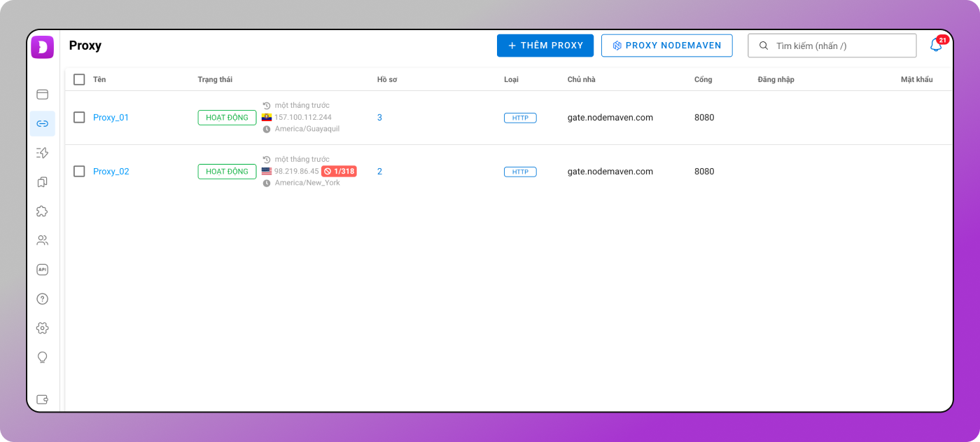Screen dimensions: 980x442
Task: Click the PROXY NODEMAVEN button
Action: tap(666, 46)
